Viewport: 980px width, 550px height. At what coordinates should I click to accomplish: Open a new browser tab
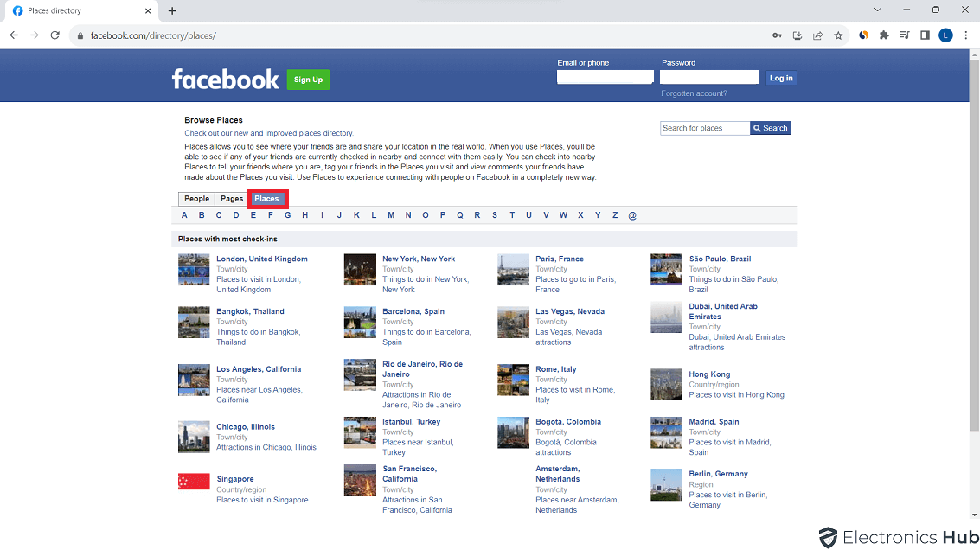coord(172,11)
